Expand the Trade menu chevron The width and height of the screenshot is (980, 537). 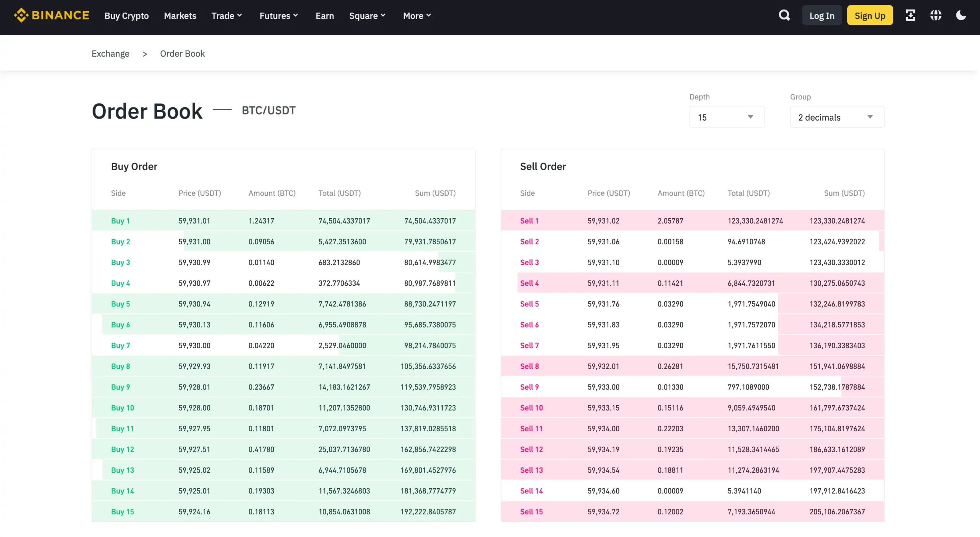pyautogui.click(x=240, y=15)
